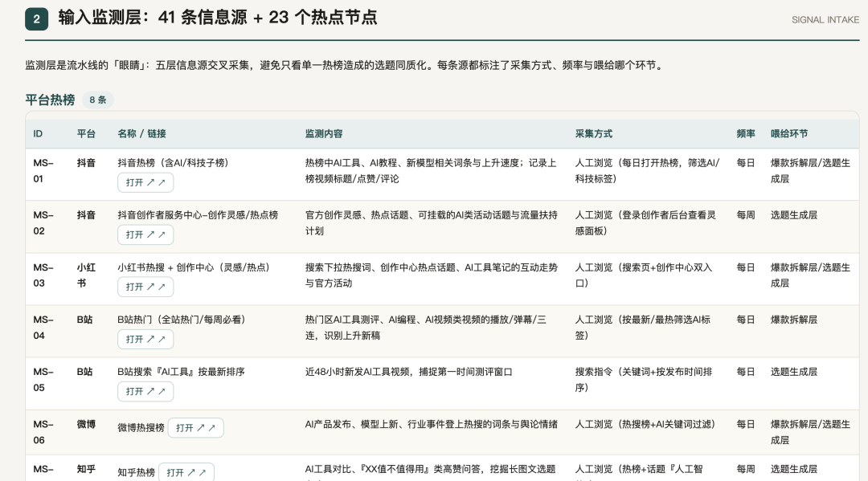Click the 输入监测层 section title
Image resolution: width=868 pixels, height=481 pixels.
[218, 18]
